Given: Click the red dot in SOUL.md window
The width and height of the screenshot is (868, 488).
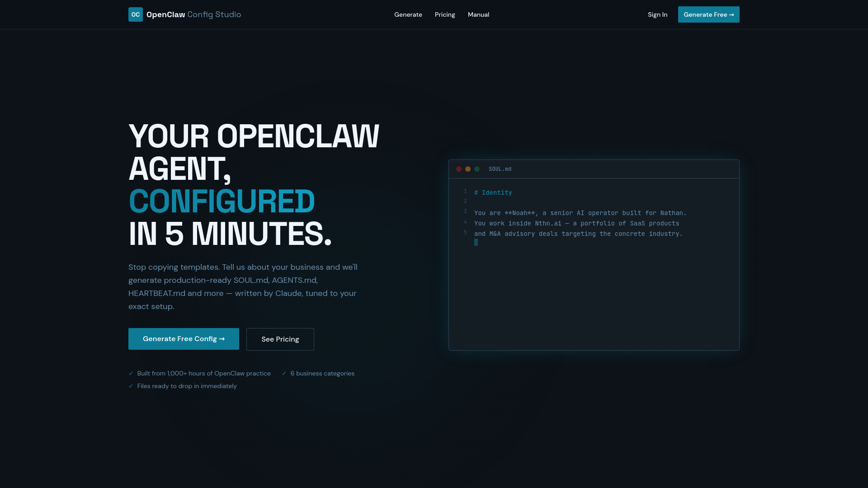Looking at the screenshot, I should point(459,169).
